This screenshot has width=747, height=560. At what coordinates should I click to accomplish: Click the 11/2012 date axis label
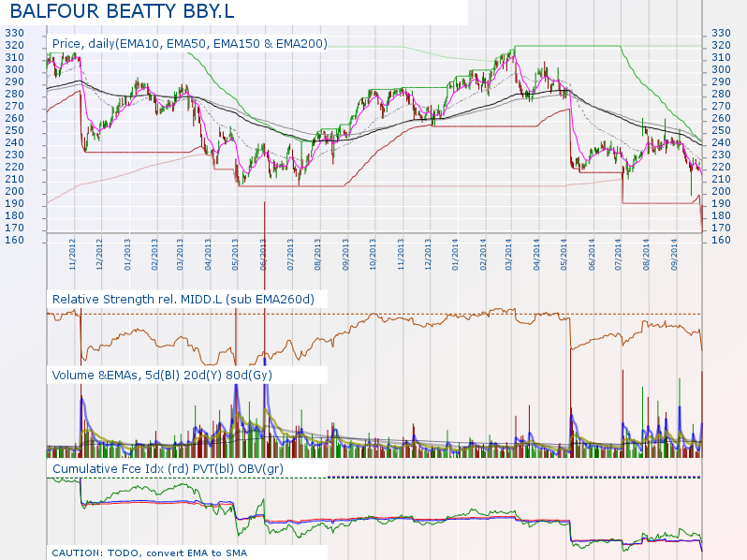72,255
